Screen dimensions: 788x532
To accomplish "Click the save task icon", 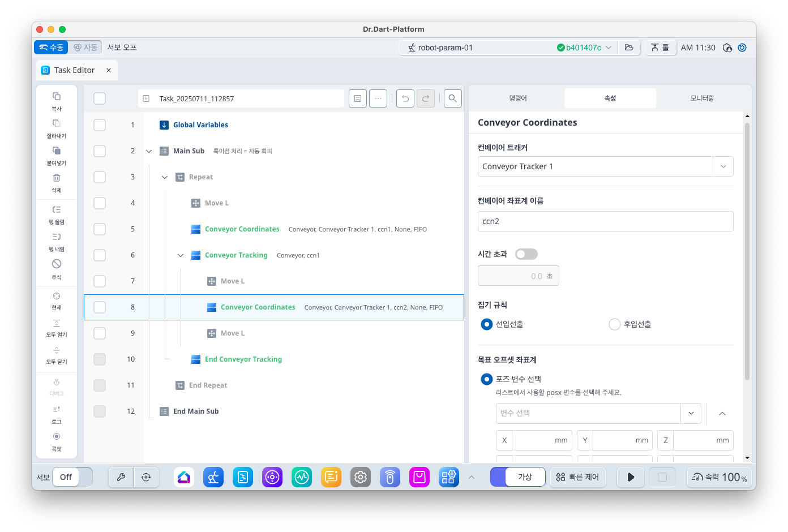I will (x=358, y=98).
